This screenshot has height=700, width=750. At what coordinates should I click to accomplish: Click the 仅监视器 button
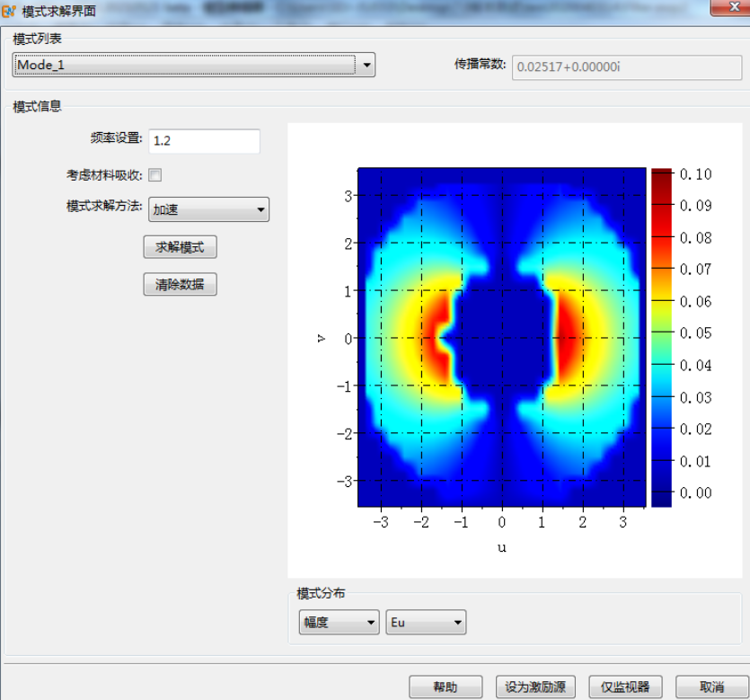625,687
